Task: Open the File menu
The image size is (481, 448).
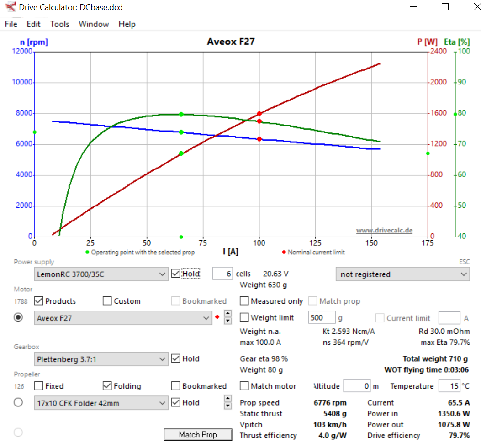Action: point(11,24)
